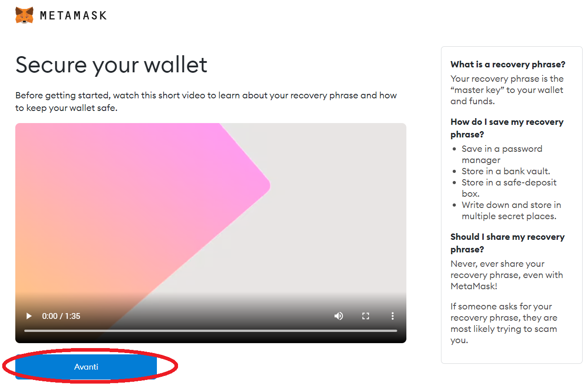
Task: Play the recovery phrase video
Action: pos(29,316)
